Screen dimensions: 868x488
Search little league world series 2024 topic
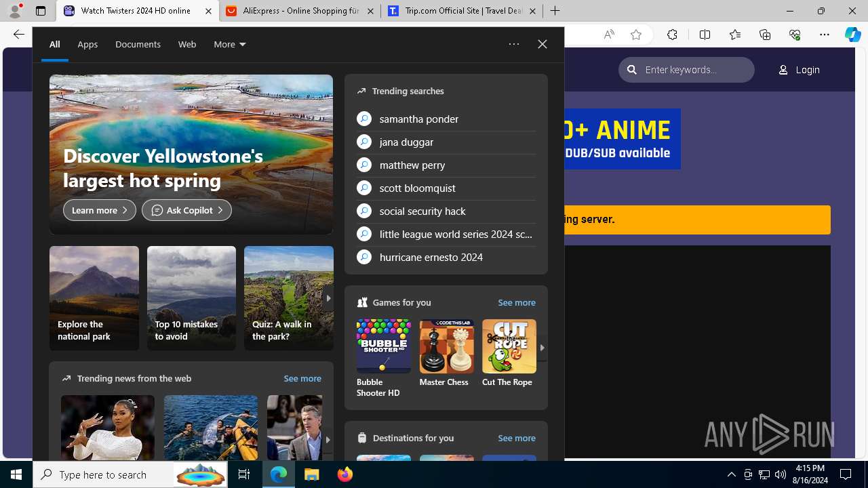pos(446,234)
